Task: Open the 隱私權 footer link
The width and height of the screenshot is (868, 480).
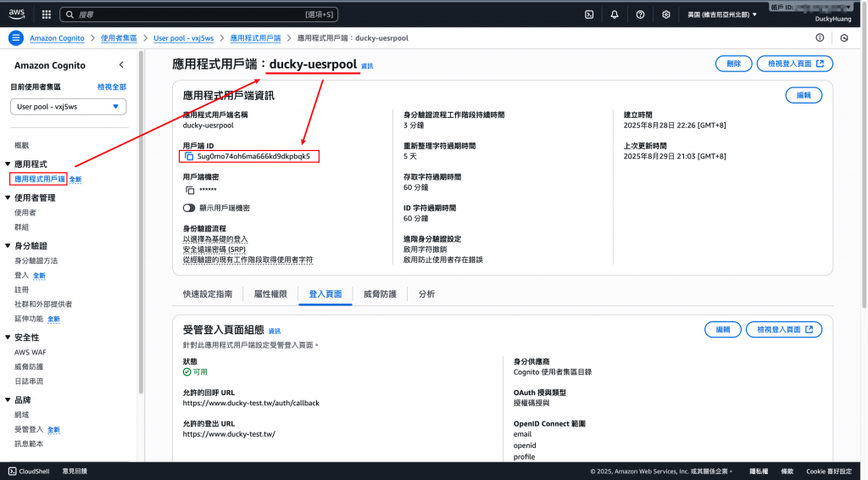Action: coord(759,472)
